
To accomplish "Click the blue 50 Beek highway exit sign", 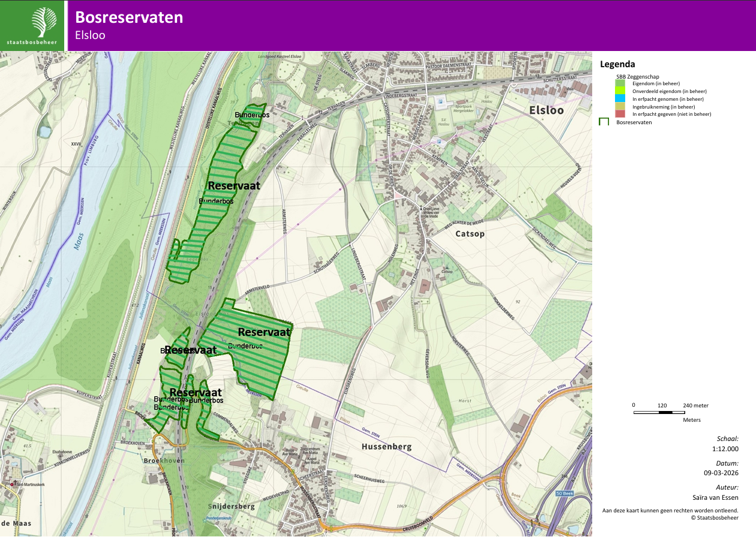I will coord(566,493).
